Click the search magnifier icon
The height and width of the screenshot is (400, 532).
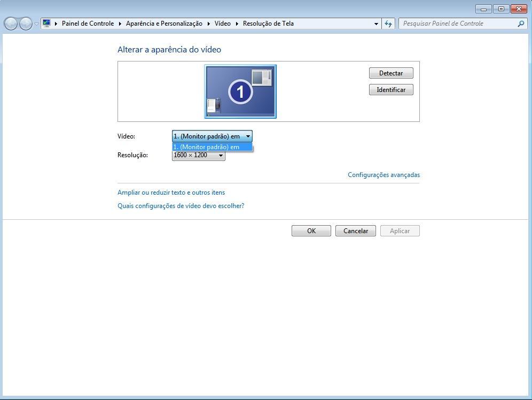[521, 24]
